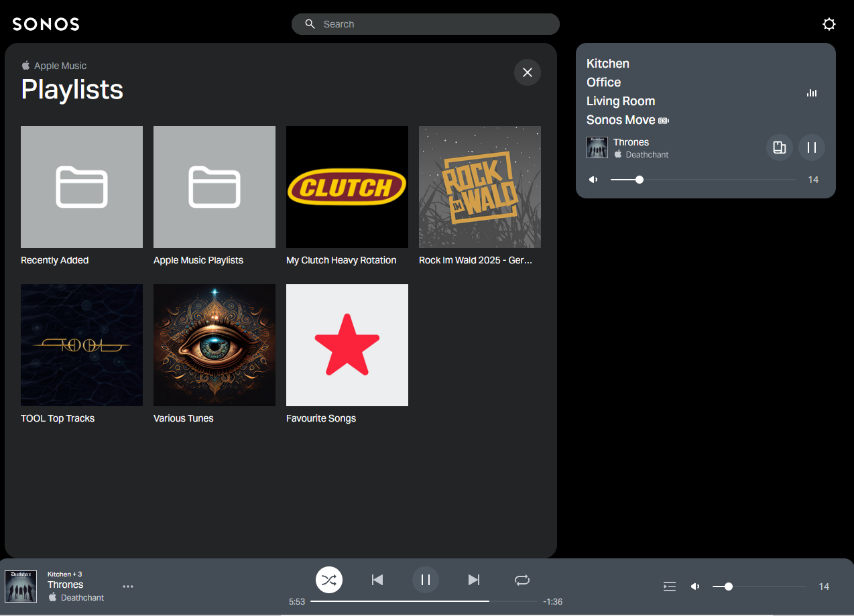The image size is (854, 616).
Task: Click the Thrones album art in room card
Action: pos(597,147)
